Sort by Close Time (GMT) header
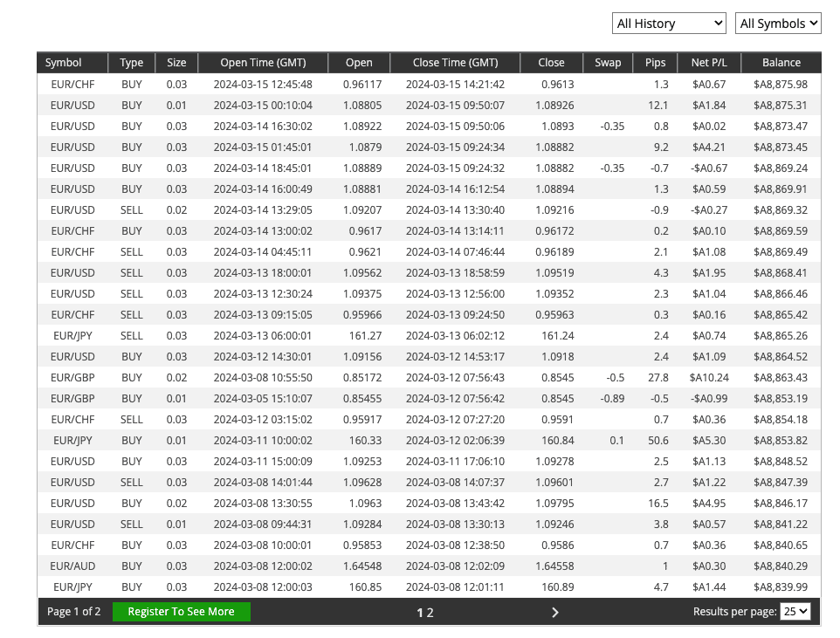Image resolution: width=840 pixels, height=638 pixels. pyautogui.click(x=455, y=63)
